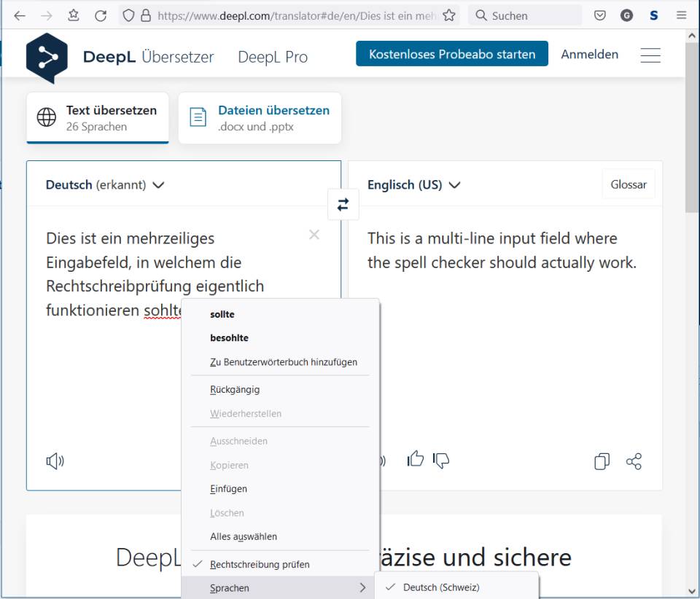Open the Deutsch (erkannt) source language dropdown

(105, 184)
